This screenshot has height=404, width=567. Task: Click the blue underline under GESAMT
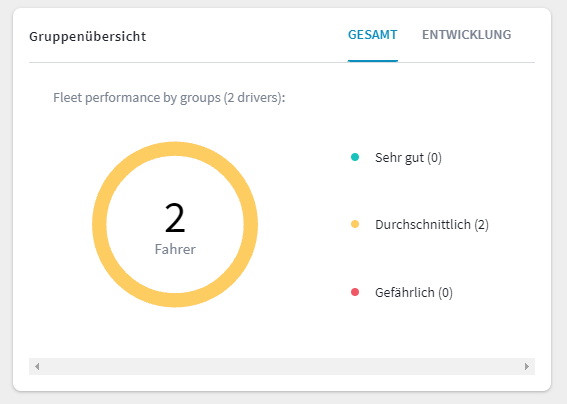point(372,61)
